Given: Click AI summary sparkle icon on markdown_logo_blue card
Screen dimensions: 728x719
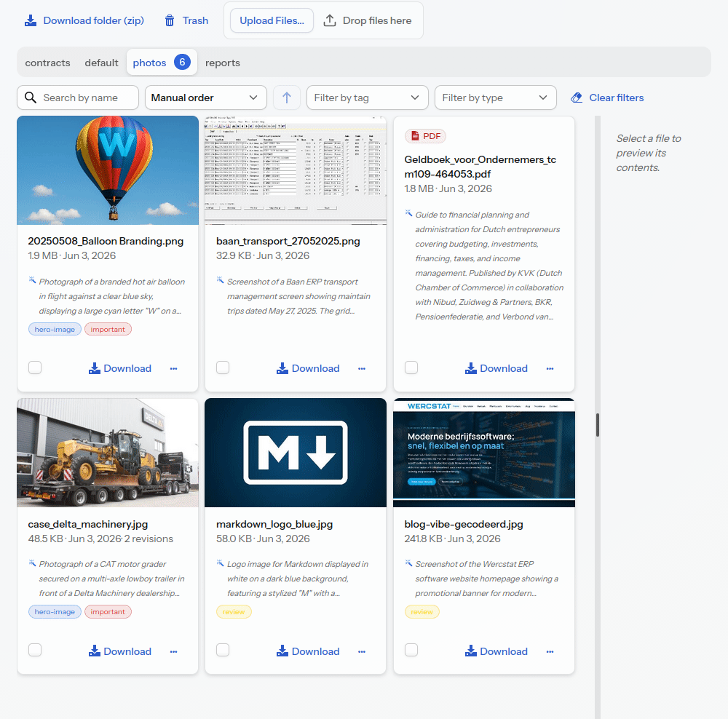Looking at the screenshot, I should pyautogui.click(x=220, y=563).
